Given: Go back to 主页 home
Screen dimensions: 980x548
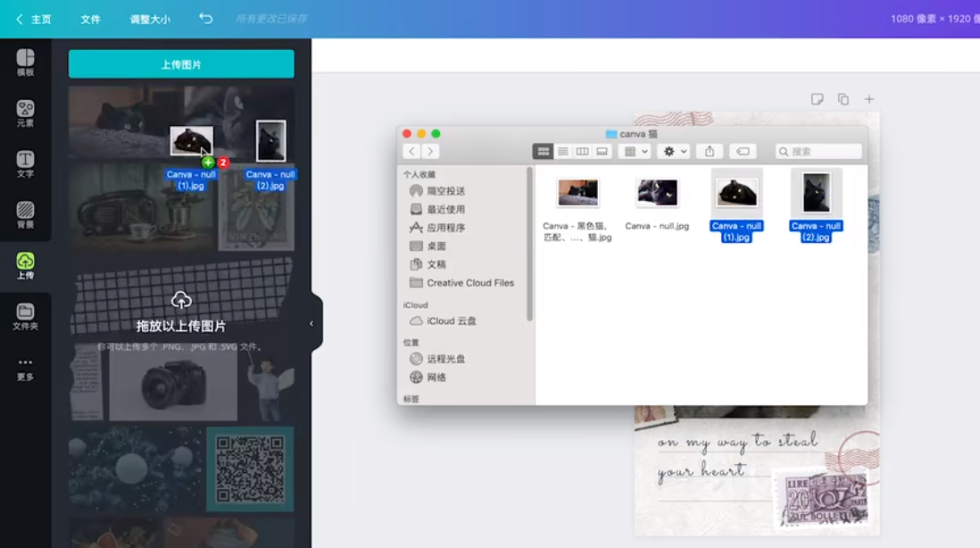Looking at the screenshot, I should (34, 20).
